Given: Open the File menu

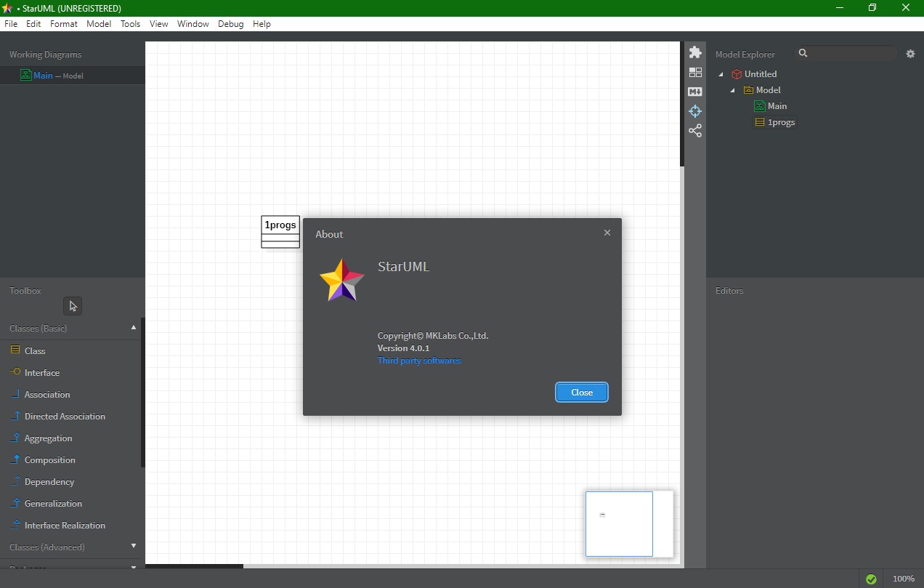Looking at the screenshot, I should [11, 23].
